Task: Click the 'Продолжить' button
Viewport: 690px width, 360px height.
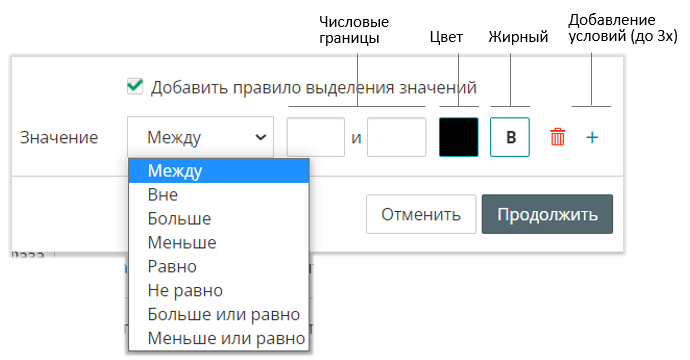Action: [x=547, y=214]
